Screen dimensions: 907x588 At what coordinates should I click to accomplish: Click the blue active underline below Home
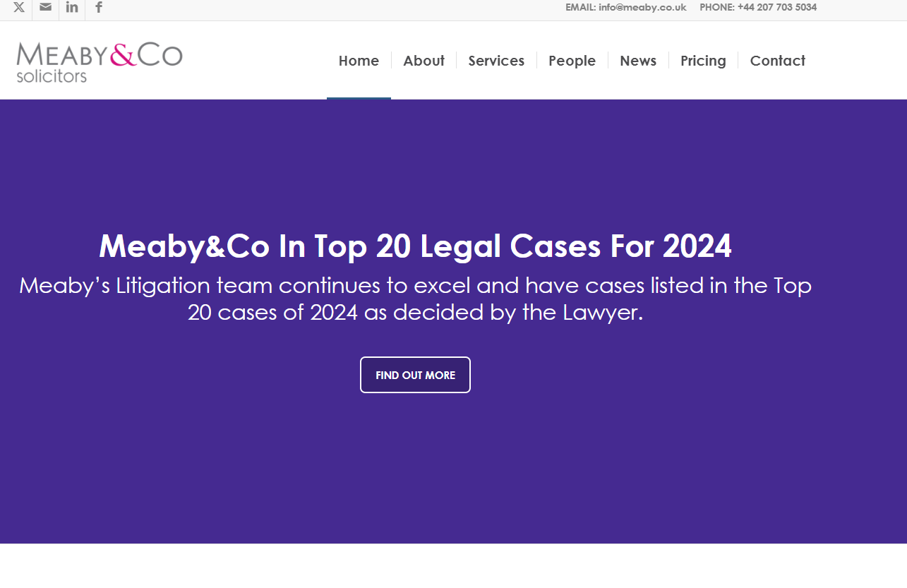(359, 98)
